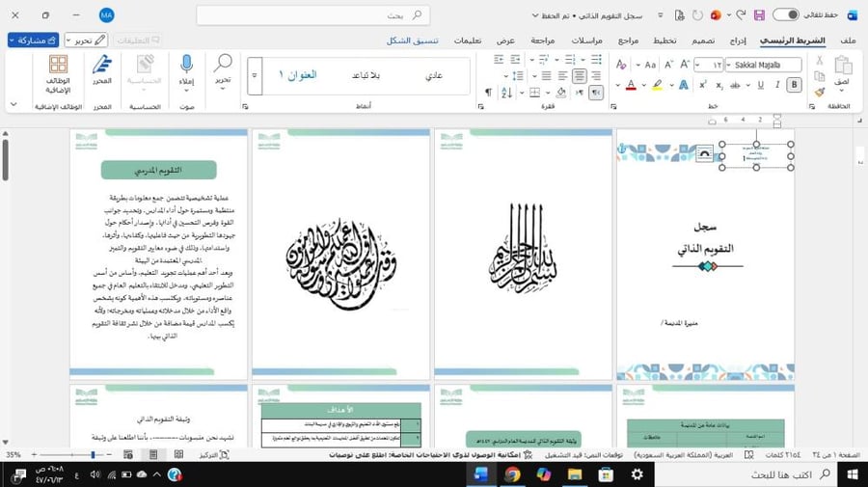Open the Editor (المحرر) pen icon
This screenshot has width=868, height=487.
[102, 65]
